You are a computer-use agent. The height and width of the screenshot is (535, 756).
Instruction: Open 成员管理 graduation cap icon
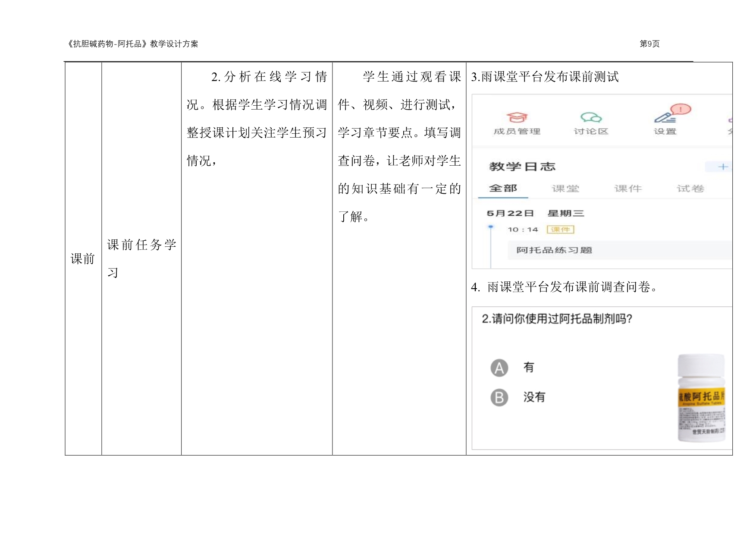(517, 117)
